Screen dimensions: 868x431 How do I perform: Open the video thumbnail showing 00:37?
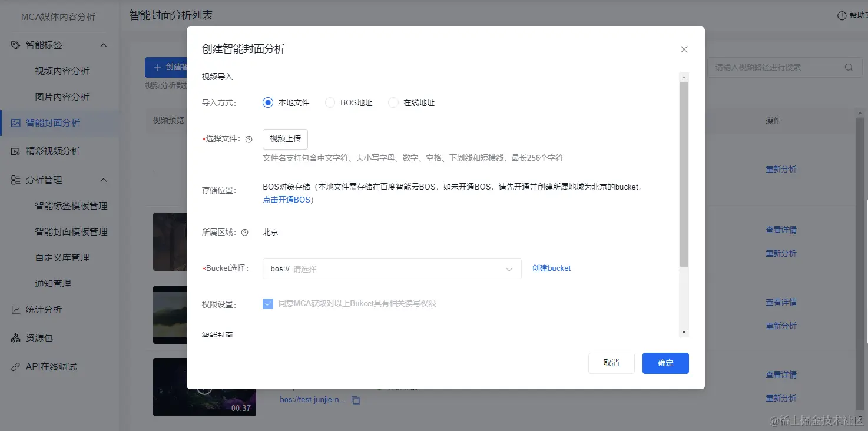(x=204, y=387)
